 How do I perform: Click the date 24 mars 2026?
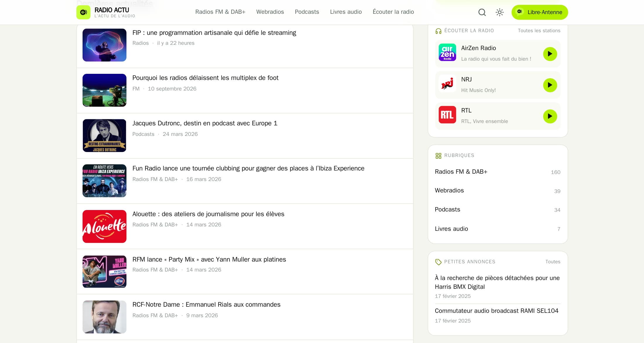pyautogui.click(x=180, y=134)
